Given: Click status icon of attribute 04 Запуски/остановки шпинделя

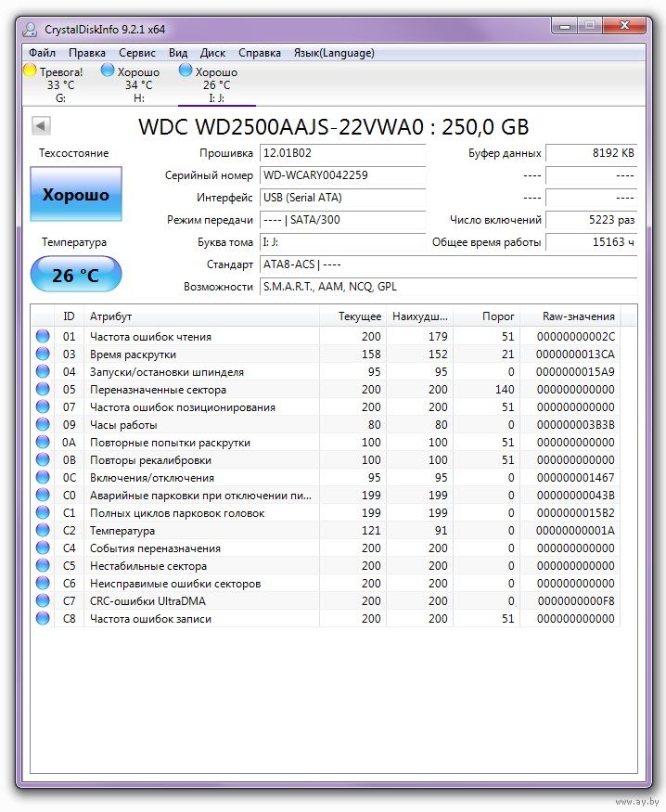Looking at the screenshot, I should click(43, 371).
